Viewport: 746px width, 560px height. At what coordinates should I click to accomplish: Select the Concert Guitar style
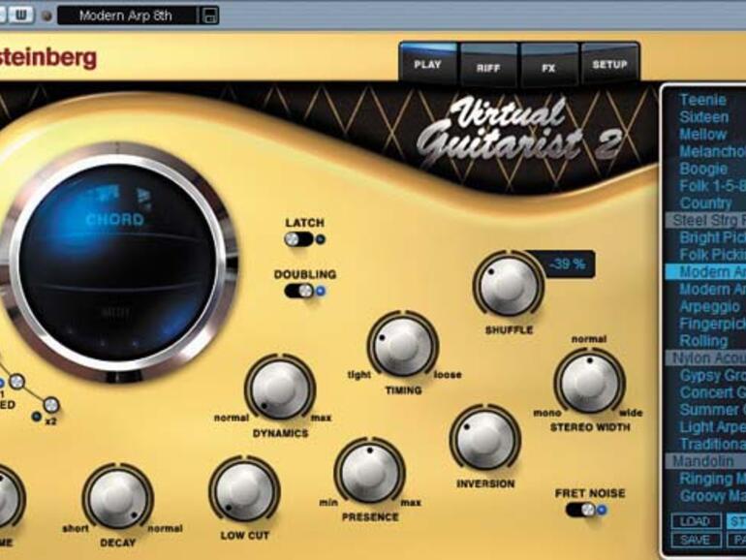706,392
